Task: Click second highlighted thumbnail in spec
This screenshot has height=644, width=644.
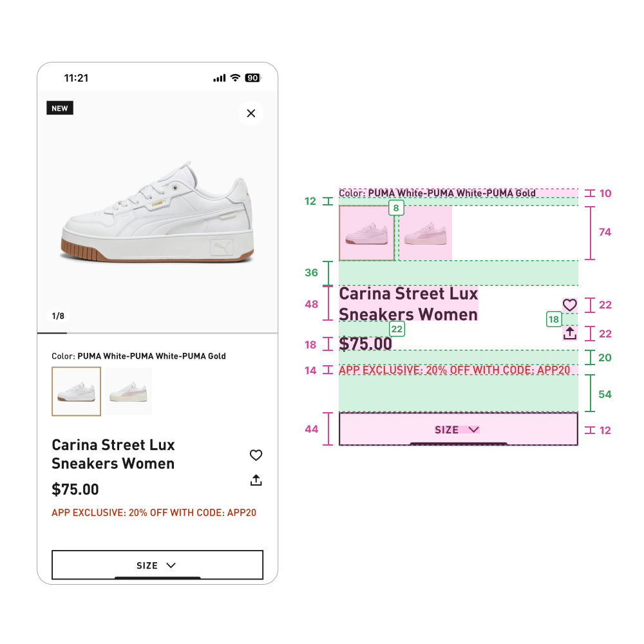Action: (x=425, y=233)
